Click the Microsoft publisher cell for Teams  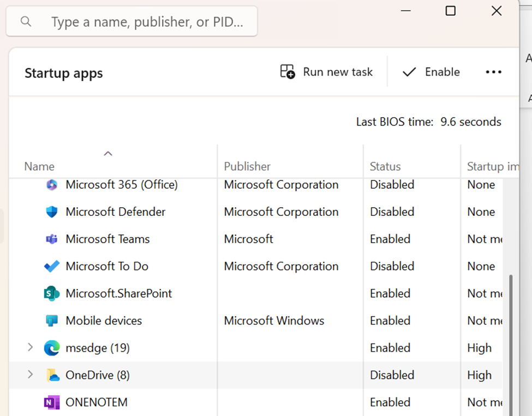249,239
